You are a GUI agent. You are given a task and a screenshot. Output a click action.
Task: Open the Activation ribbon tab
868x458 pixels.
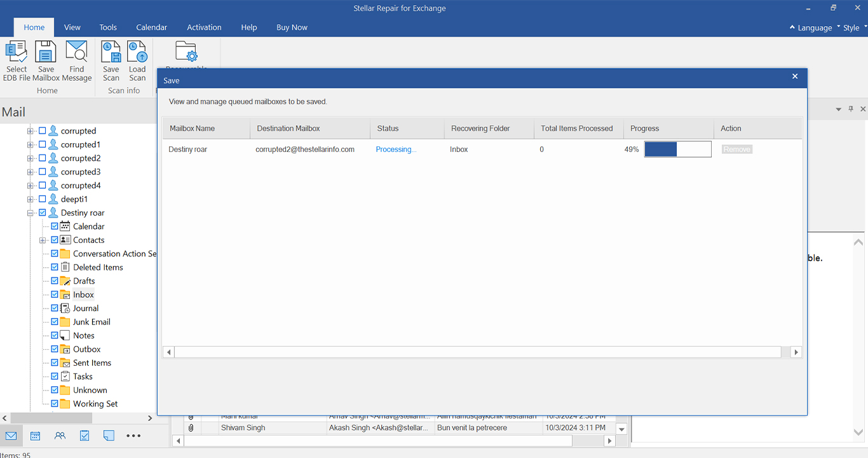click(x=204, y=27)
